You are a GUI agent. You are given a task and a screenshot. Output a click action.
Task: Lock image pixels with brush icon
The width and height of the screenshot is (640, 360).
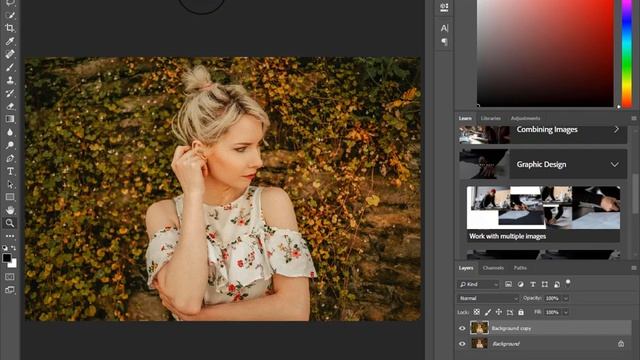(488, 312)
